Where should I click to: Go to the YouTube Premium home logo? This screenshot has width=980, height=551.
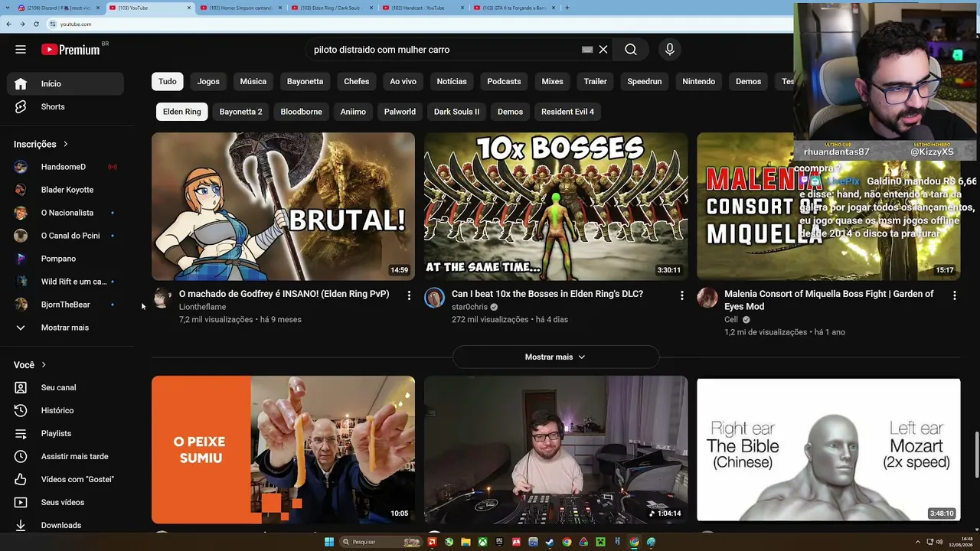click(x=70, y=50)
